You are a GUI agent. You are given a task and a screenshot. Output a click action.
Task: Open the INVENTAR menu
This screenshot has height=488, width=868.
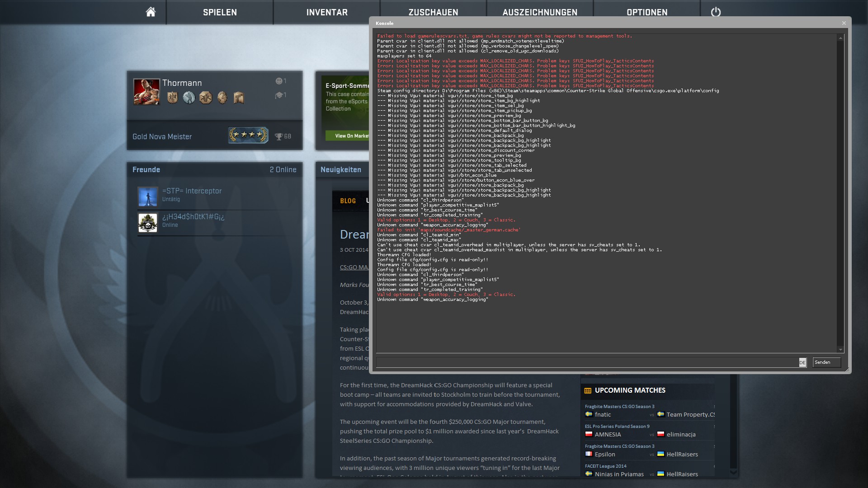[x=327, y=12]
